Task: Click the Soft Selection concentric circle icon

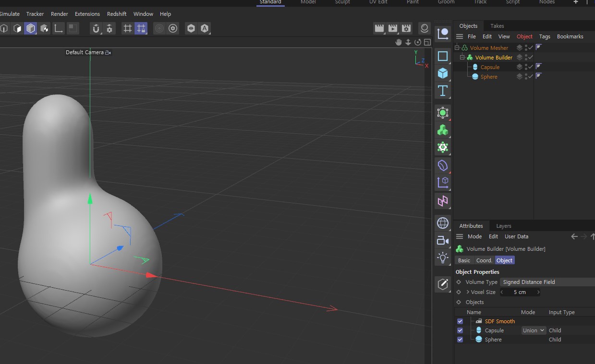Action: click(x=159, y=28)
